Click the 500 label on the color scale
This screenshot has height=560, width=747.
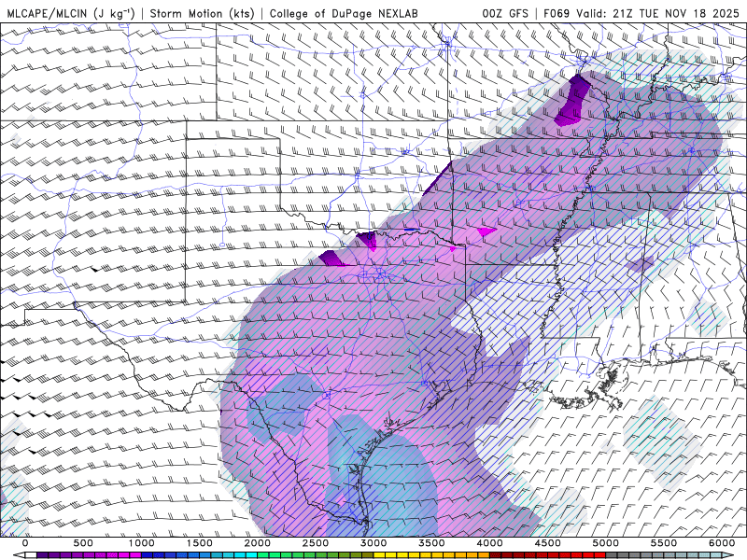(83, 543)
